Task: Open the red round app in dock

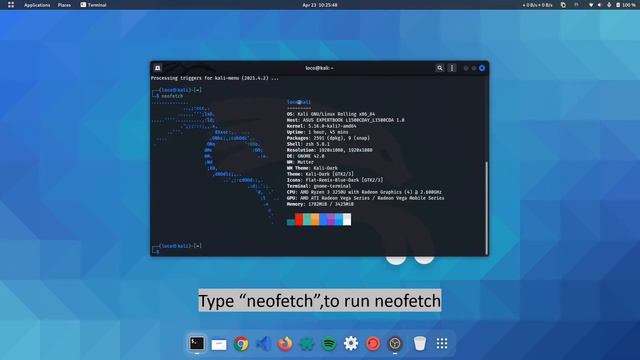Action: pos(373,344)
